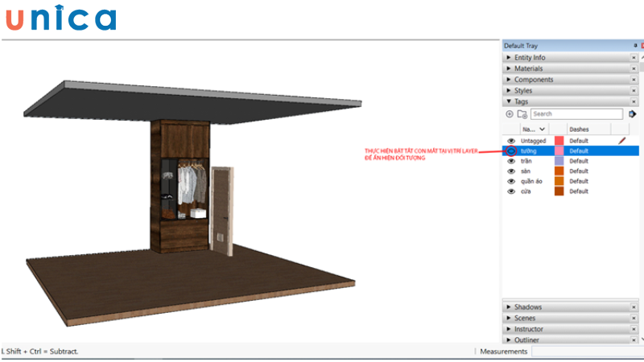
Task: Close the Instructor panel
Action: point(634,329)
